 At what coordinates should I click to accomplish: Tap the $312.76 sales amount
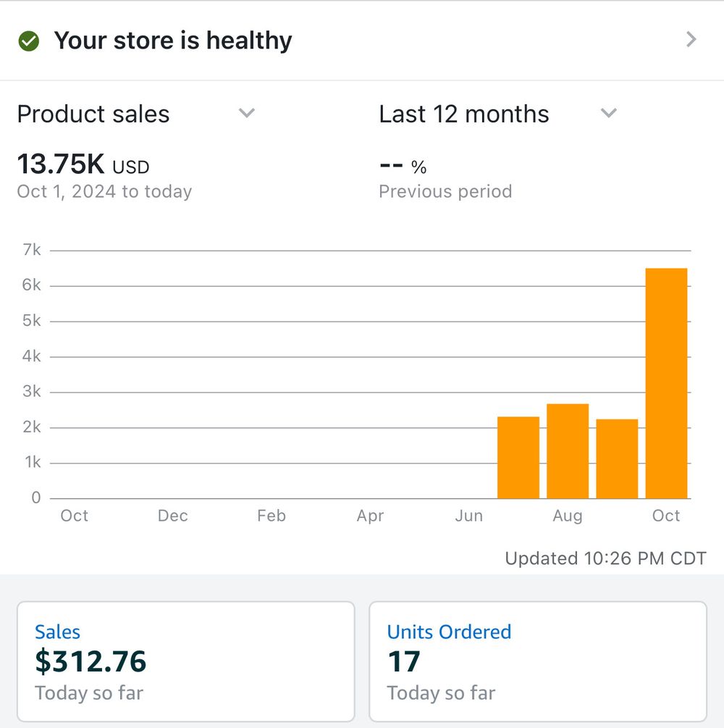pos(90,661)
